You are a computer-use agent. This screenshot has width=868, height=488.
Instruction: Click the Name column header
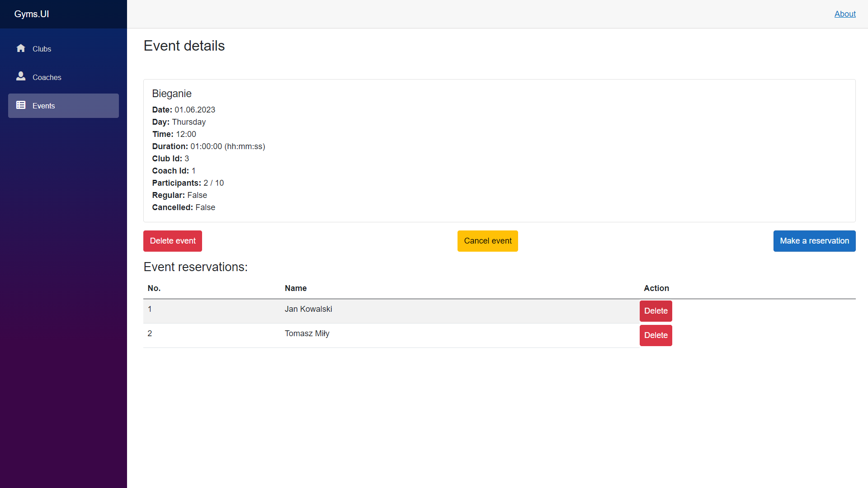[296, 288]
